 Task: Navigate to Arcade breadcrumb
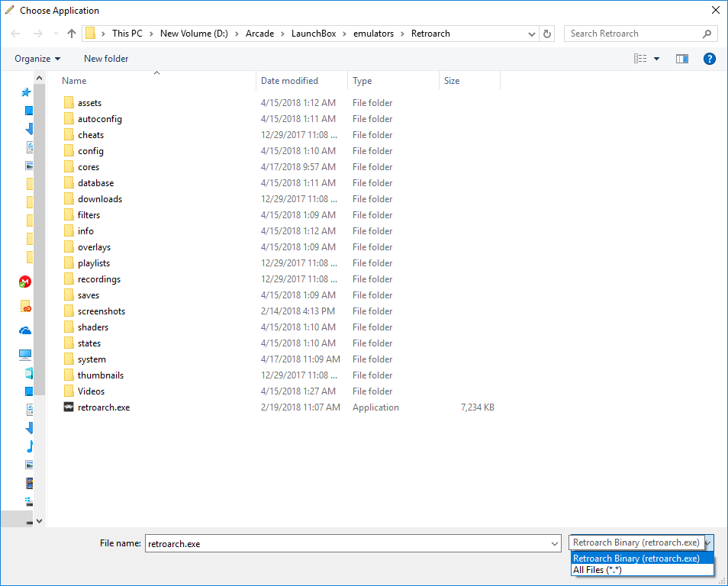[259, 34]
